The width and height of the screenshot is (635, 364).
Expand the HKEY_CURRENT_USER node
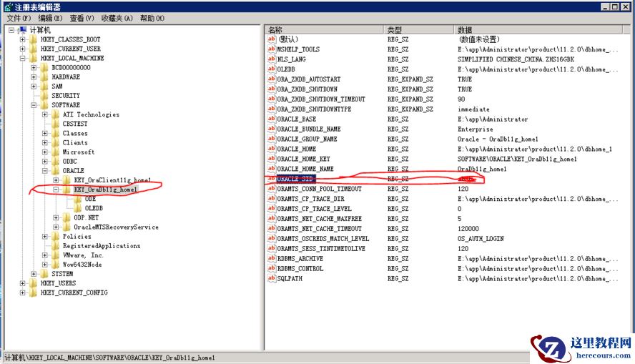[23, 49]
